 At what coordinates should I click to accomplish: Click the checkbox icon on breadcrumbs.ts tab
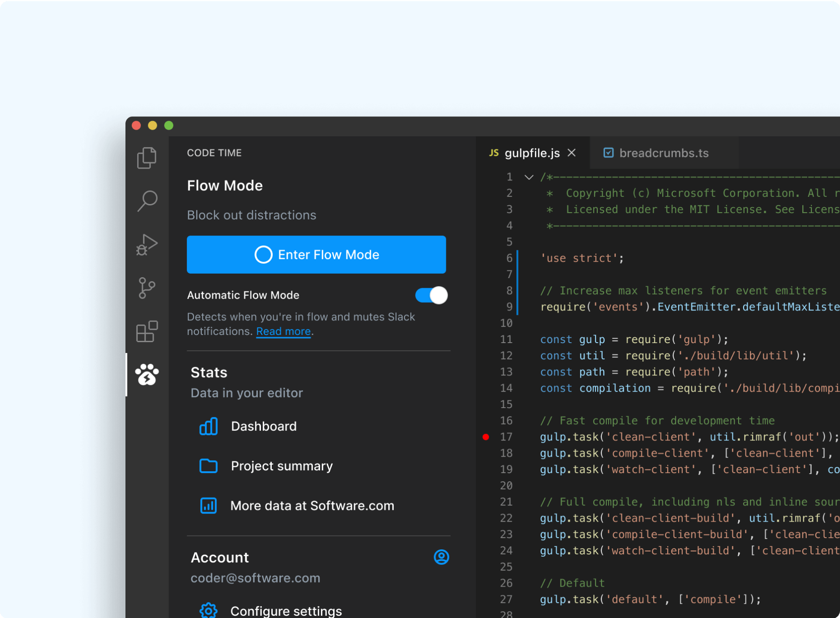click(x=609, y=153)
